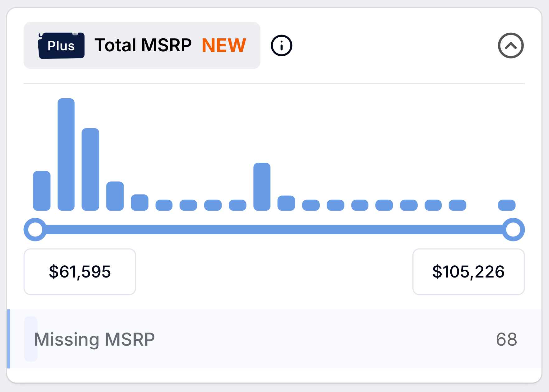Focus the $105,226 maximum price field
Screen dimensions: 549x392
tap(468, 272)
